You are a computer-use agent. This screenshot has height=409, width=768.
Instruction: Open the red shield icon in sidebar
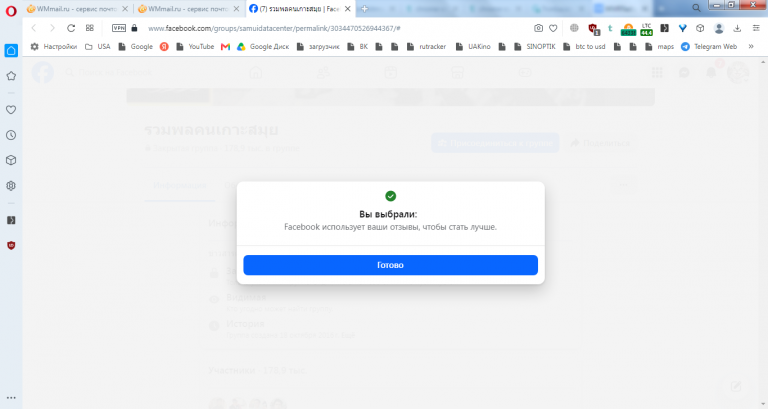pyautogui.click(x=11, y=245)
